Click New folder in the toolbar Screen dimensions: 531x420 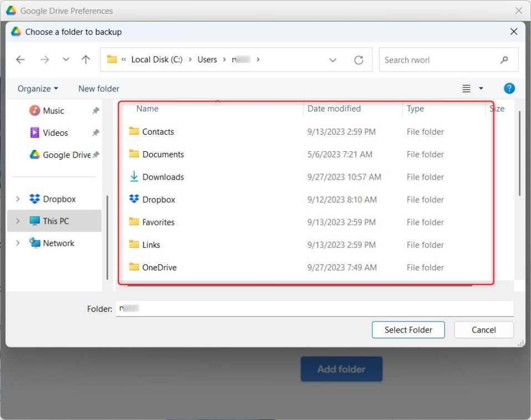tap(99, 89)
